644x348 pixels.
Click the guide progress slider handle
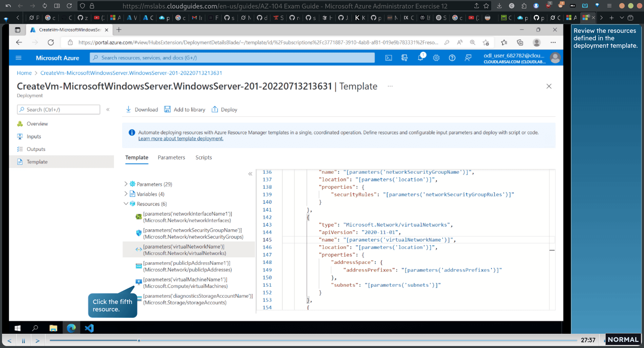coord(139,340)
